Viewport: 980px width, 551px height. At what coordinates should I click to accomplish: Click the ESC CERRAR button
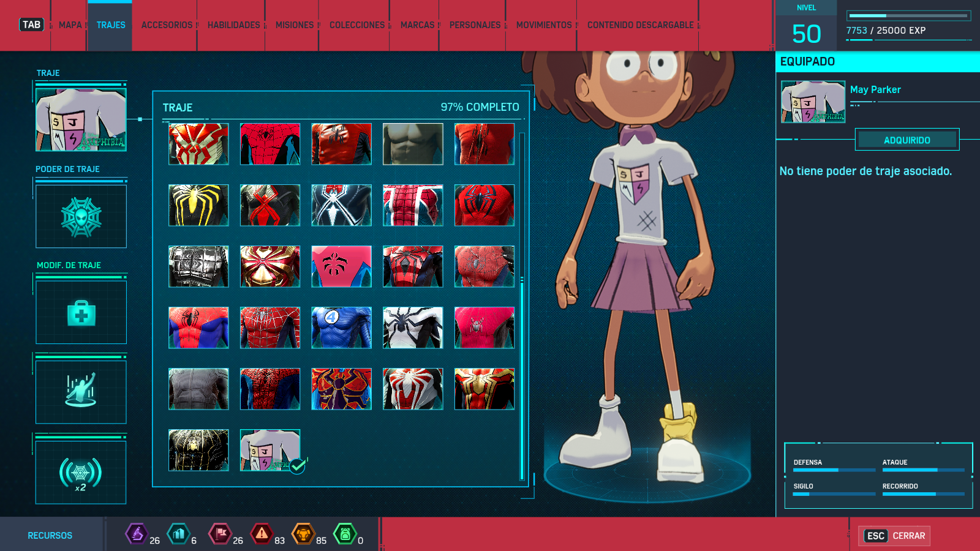point(895,536)
